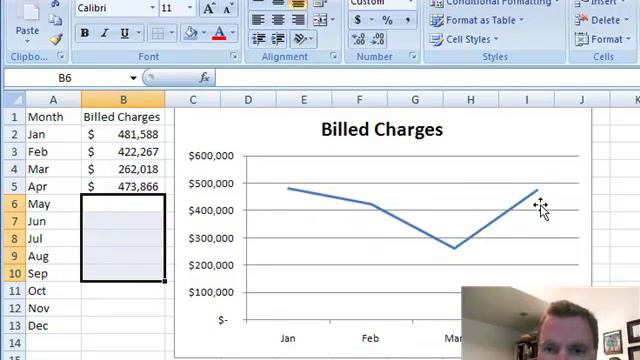Click the red Font Color button

click(x=219, y=33)
